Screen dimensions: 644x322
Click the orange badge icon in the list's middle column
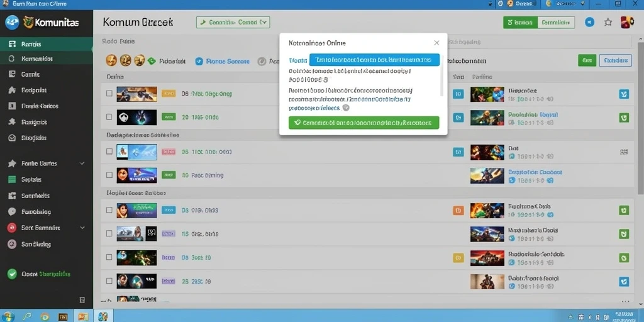[x=458, y=210]
